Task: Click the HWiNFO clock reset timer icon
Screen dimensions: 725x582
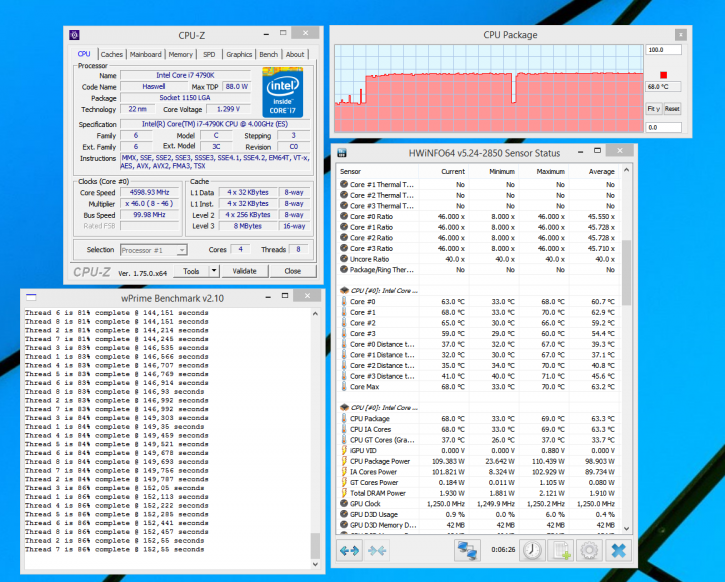Action: pyautogui.click(x=532, y=550)
